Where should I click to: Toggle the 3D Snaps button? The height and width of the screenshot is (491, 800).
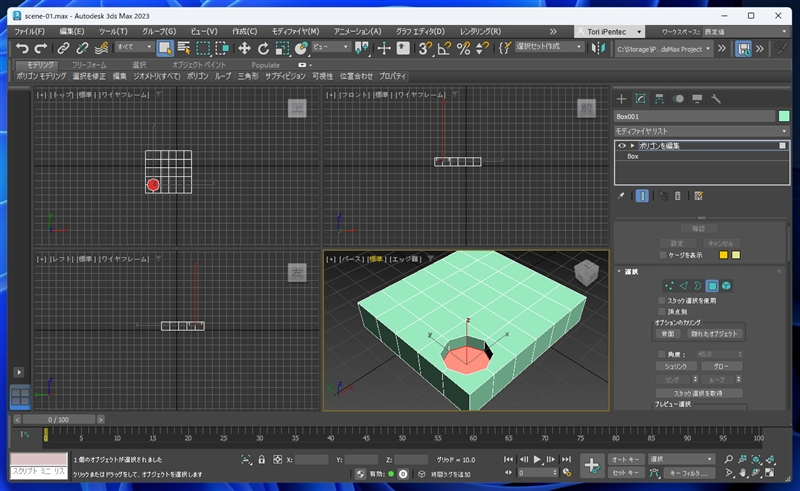point(424,48)
